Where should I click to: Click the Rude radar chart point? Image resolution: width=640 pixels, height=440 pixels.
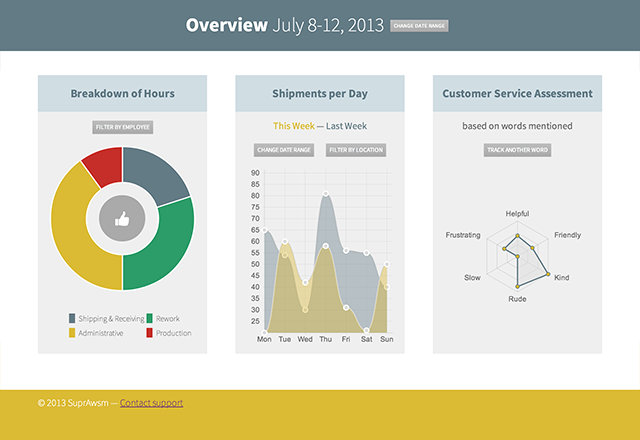pos(517,287)
